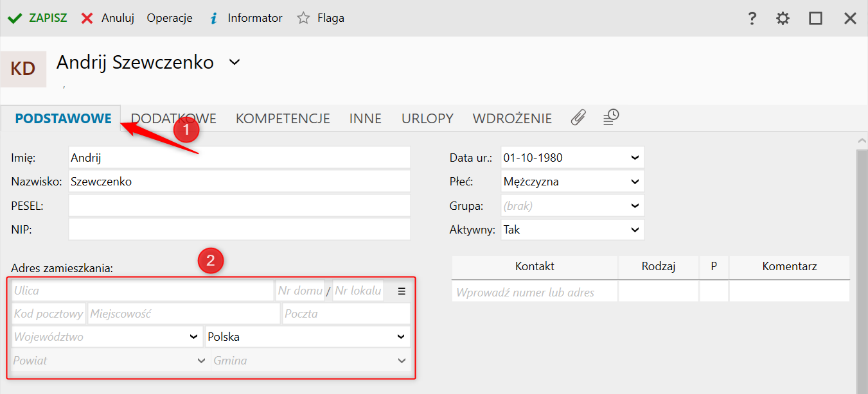Cancel changes with Anuluj

[x=107, y=18]
